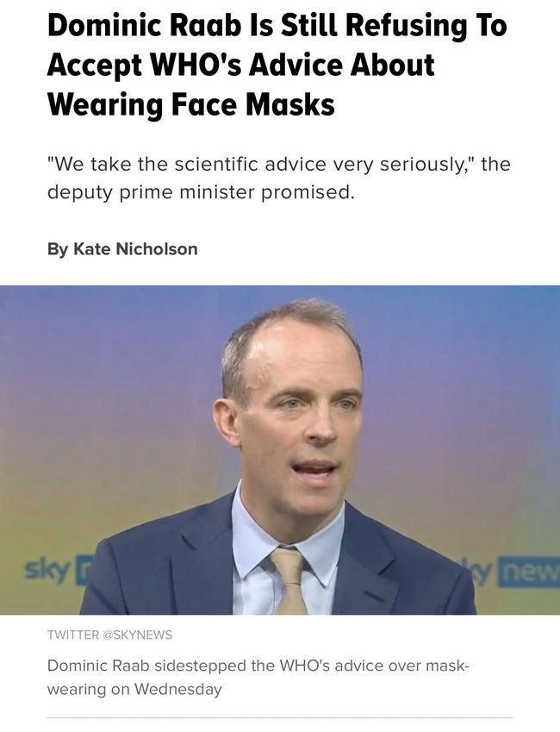The image size is (560, 732).
Task: Click the word "Wednesday" in the caption
Action: pyautogui.click(x=177, y=689)
